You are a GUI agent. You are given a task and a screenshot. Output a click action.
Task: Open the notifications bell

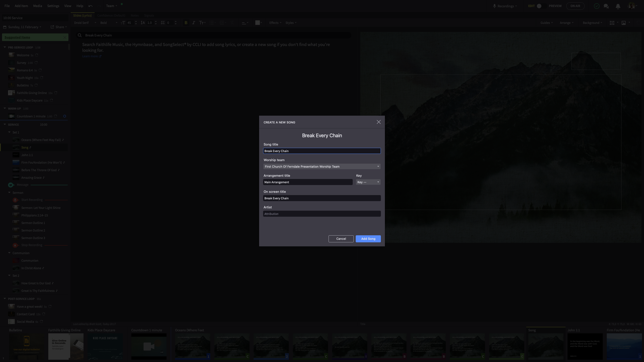coord(618,6)
